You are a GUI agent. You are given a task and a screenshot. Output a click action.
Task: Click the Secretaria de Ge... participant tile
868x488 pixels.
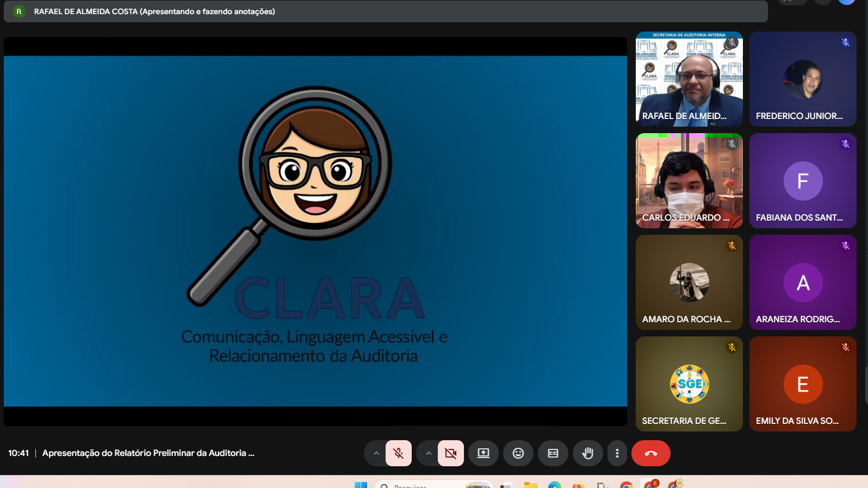(x=689, y=384)
